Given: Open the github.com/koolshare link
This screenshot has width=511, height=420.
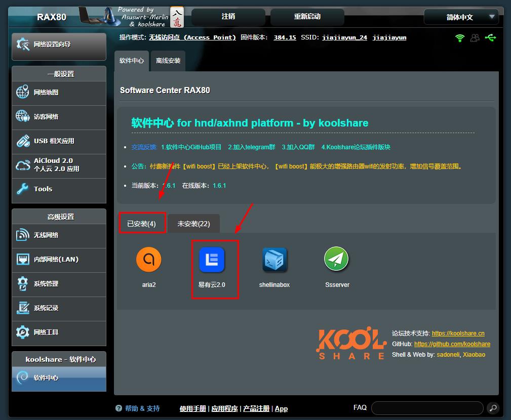Looking at the screenshot, I should click(452, 344).
